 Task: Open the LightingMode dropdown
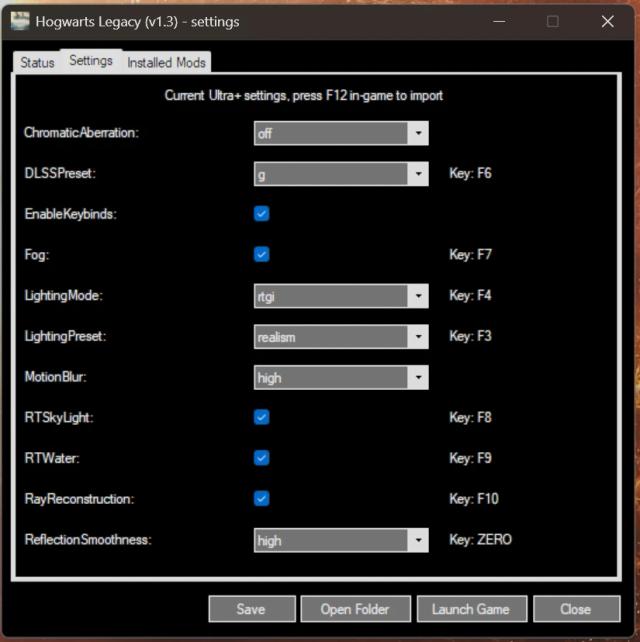pos(341,296)
